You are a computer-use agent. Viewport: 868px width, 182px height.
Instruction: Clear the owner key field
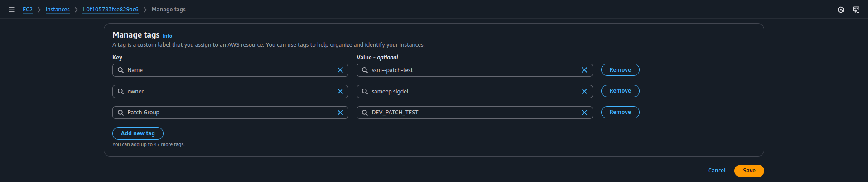(340, 91)
